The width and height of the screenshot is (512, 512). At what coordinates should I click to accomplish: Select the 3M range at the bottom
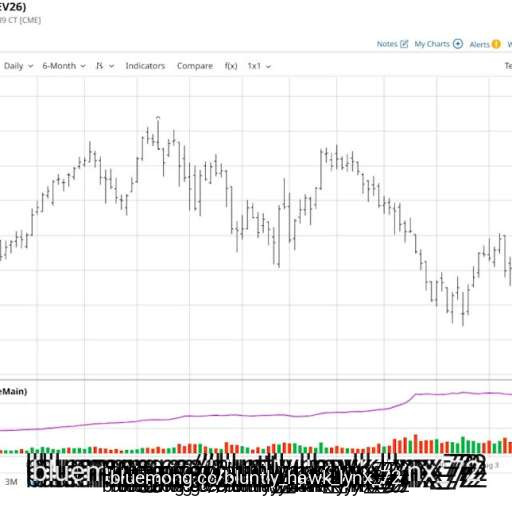[x=11, y=482]
